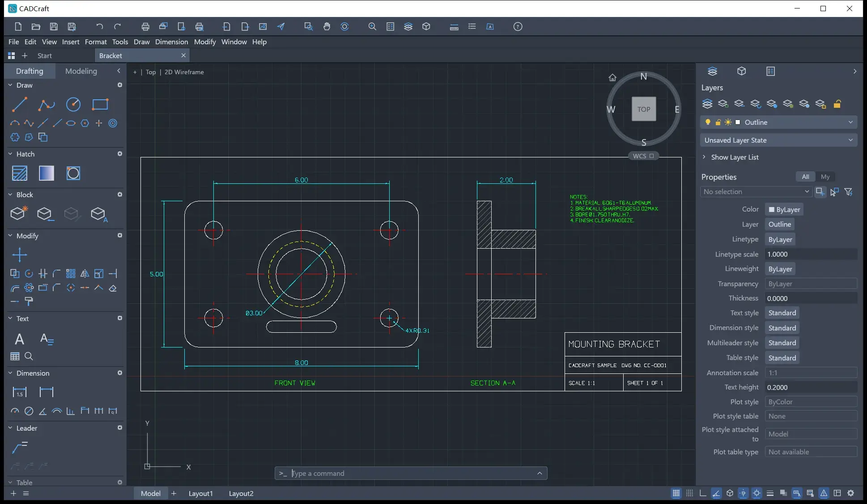867x504 pixels.
Task: Open the No selection dropdown
Action: click(756, 191)
